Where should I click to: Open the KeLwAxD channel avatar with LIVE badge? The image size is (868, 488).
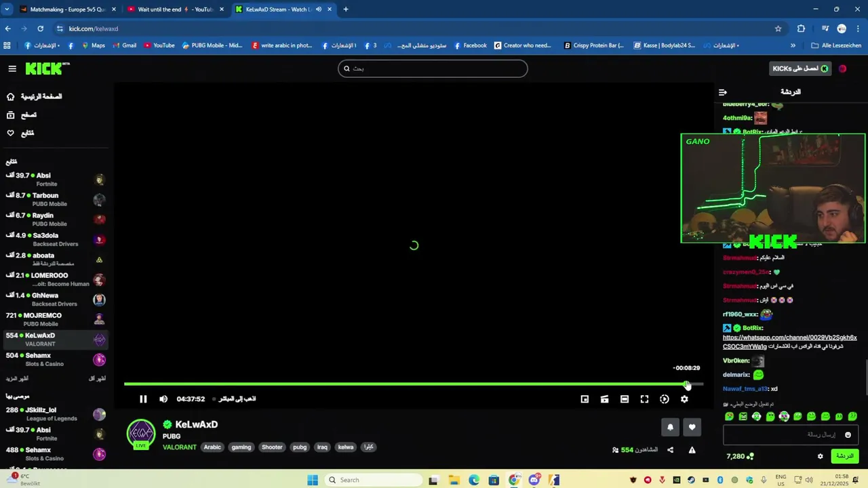[141, 434]
